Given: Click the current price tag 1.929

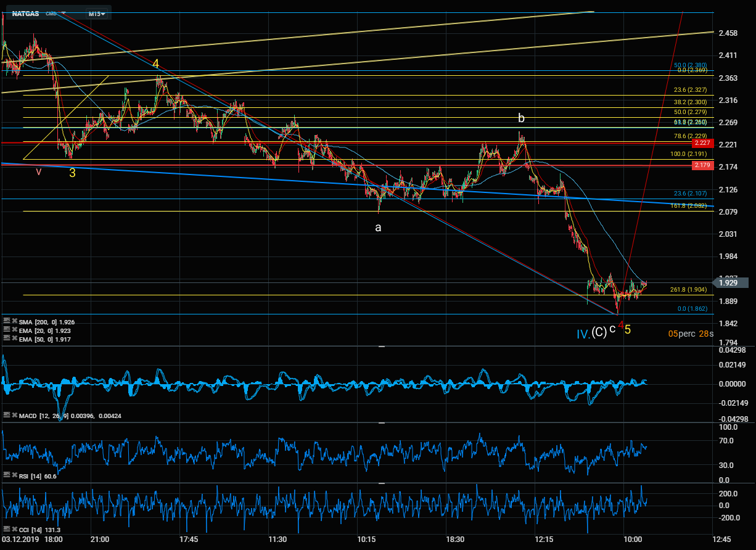Looking at the screenshot, I should (729, 282).
